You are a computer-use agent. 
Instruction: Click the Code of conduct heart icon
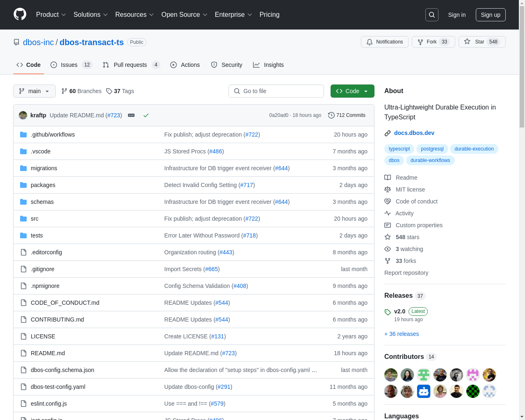(388, 201)
